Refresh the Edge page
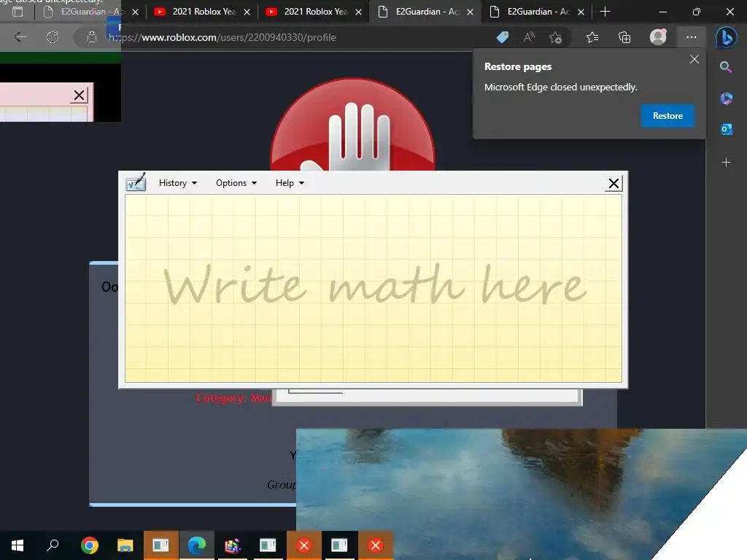The height and width of the screenshot is (560, 747). coord(53,37)
